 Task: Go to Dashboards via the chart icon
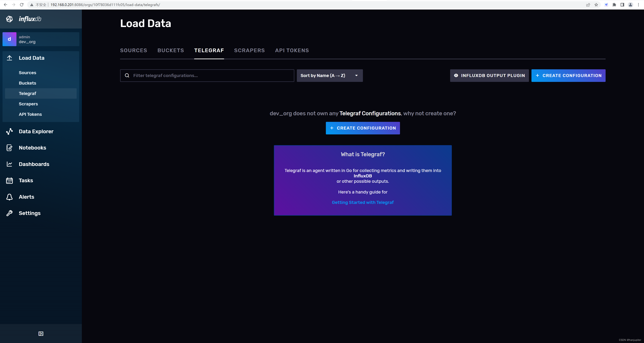pyautogui.click(x=10, y=164)
